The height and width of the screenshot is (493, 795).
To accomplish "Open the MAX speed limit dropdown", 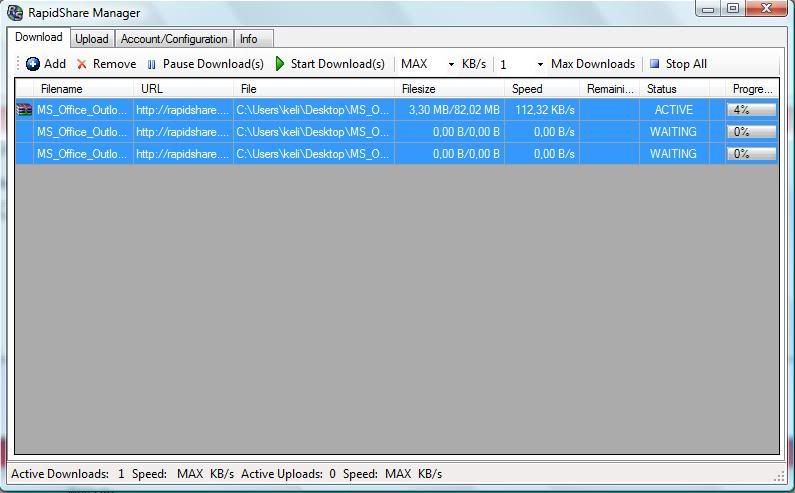I will (x=451, y=64).
